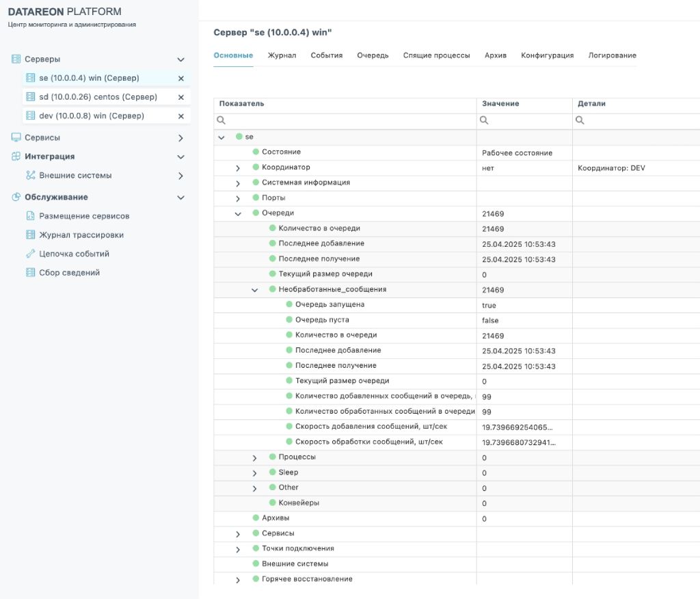The image size is (700, 599).
Task: Collapse the Серверы sidebar section
Action: 180,59
